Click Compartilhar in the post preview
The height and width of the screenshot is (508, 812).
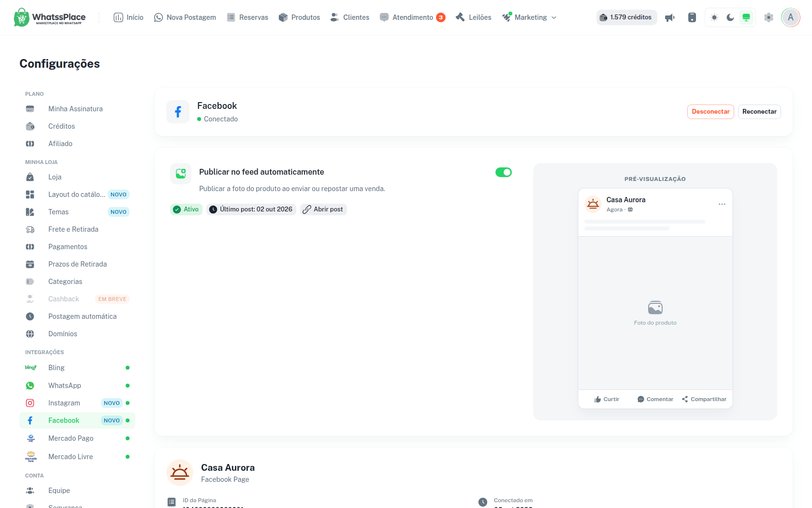click(x=704, y=399)
